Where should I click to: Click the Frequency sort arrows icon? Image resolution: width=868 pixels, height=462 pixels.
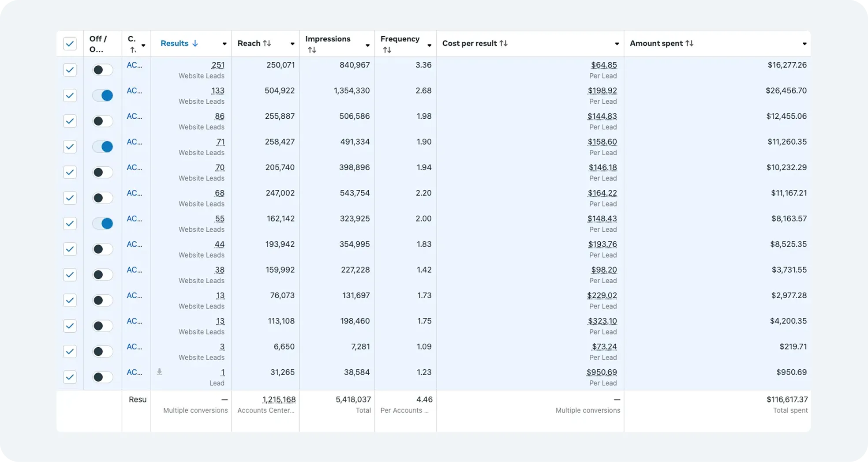[387, 50]
